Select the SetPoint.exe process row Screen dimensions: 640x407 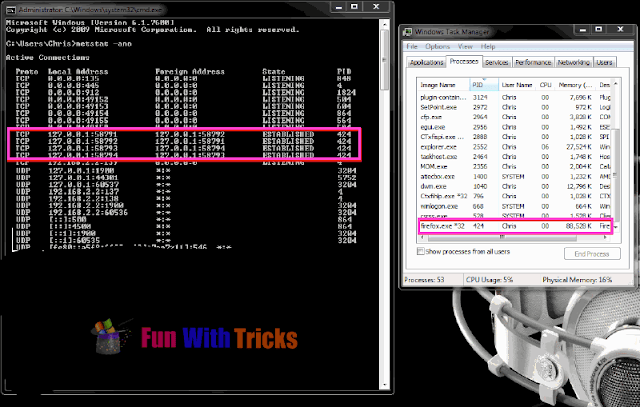515,107
